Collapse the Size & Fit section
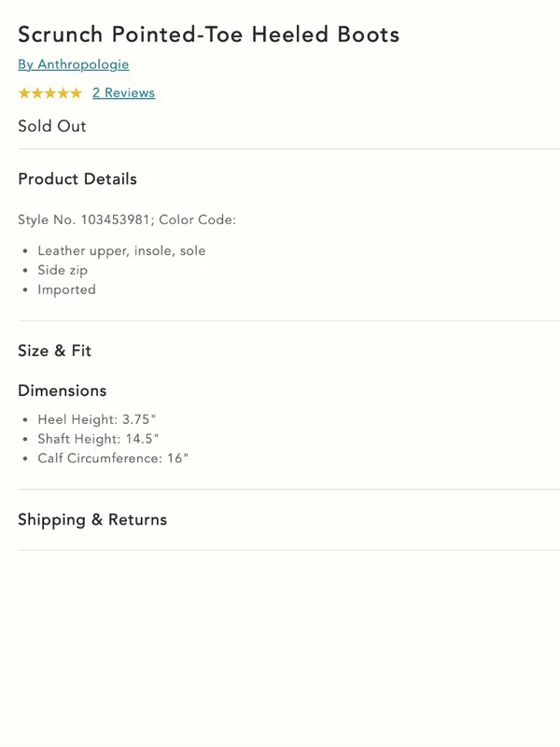Viewport: 560px width, 747px height. click(54, 351)
